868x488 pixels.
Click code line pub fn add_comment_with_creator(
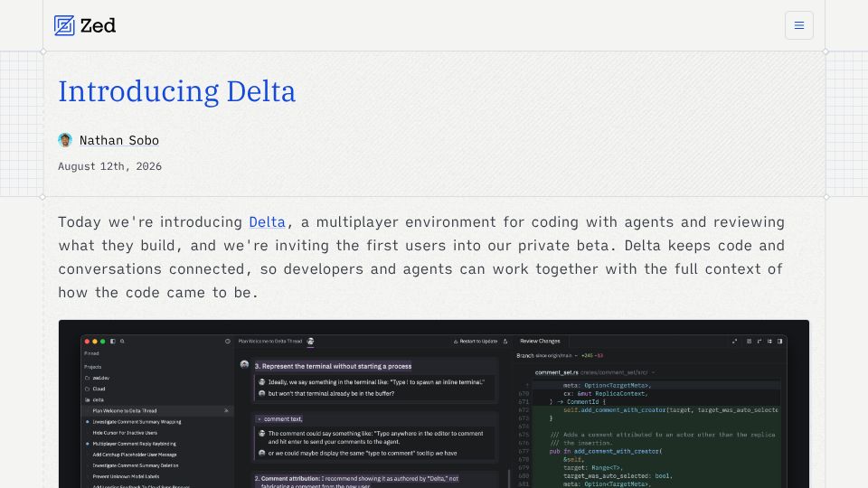(x=606, y=452)
